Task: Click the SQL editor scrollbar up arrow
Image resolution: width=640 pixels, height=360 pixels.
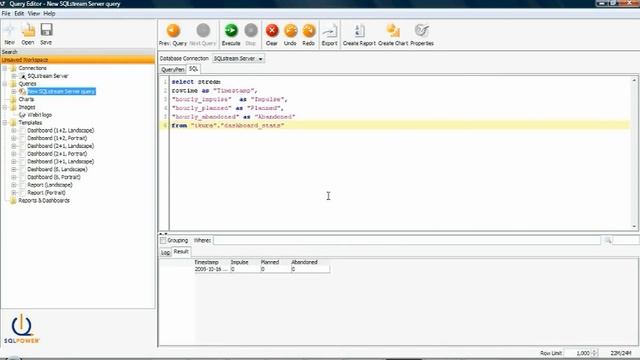Action: (634, 80)
